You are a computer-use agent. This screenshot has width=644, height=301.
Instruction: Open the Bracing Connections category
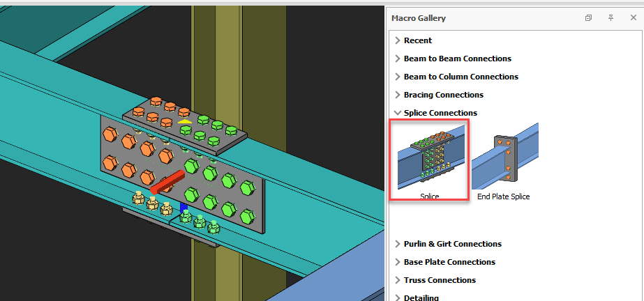tap(443, 95)
